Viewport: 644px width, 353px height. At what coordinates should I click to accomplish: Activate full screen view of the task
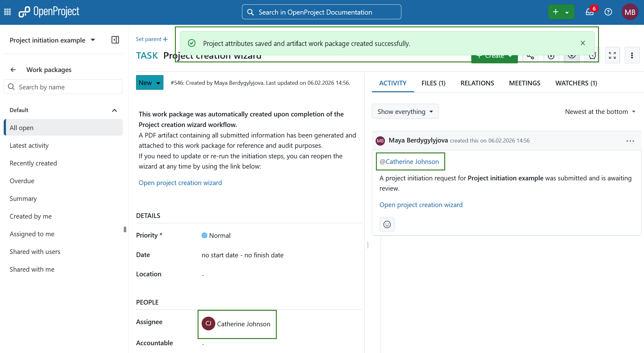point(612,55)
